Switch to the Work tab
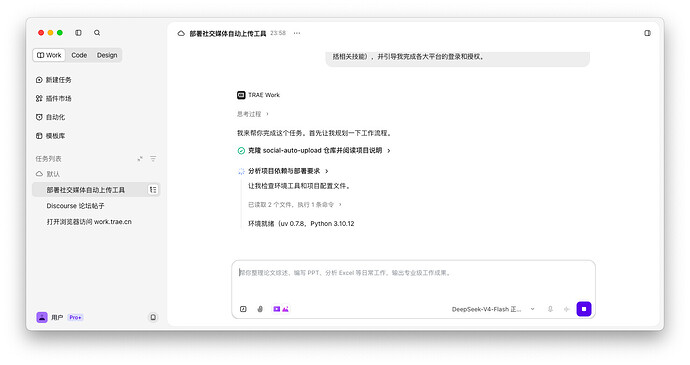690x365 pixels. pos(49,55)
